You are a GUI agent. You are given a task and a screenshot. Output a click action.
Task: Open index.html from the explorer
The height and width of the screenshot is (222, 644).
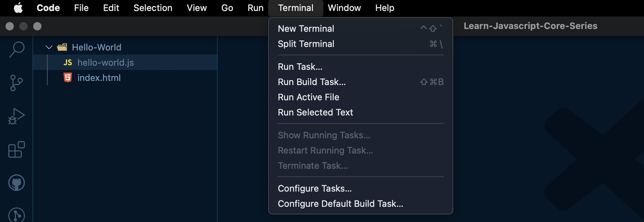coord(99,78)
